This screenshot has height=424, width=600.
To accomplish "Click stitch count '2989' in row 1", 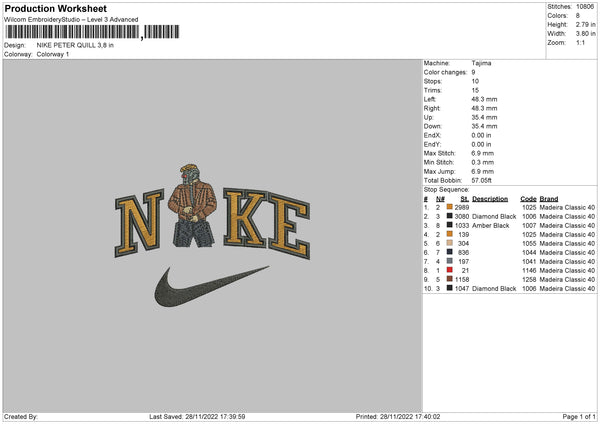I will [462, 207].
